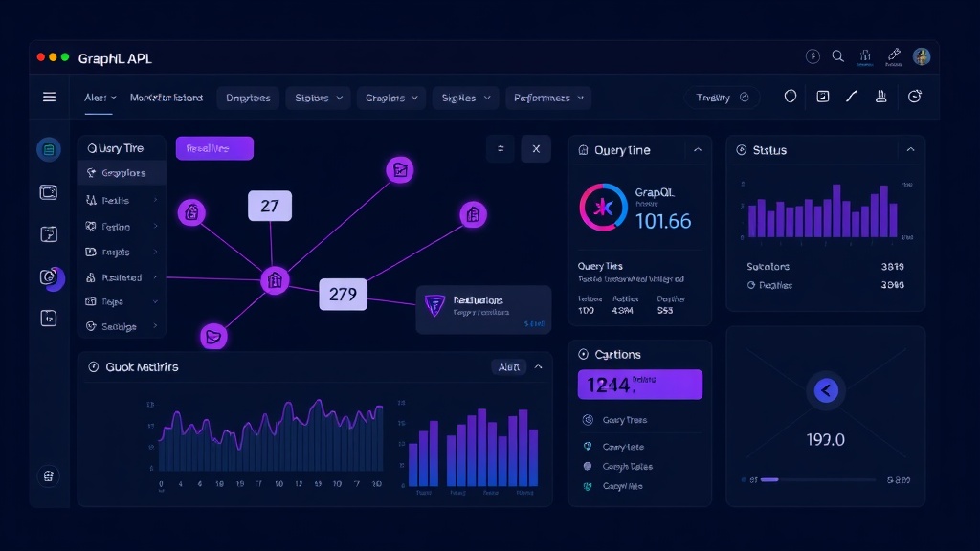Viewport: 980px width, 551px height.
Task: Click the refresh circle icon in toolbar
Action: point(914,97)
